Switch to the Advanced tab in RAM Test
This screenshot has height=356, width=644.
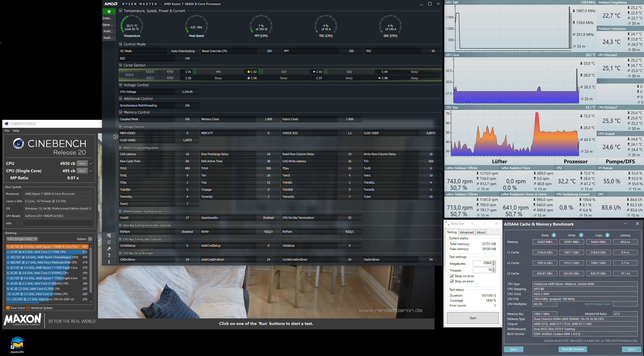(466, 232)
